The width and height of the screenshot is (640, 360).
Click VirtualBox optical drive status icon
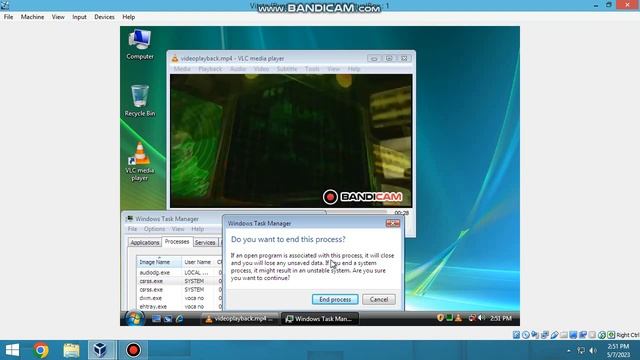pyautogui.click(x=526, y=335)
